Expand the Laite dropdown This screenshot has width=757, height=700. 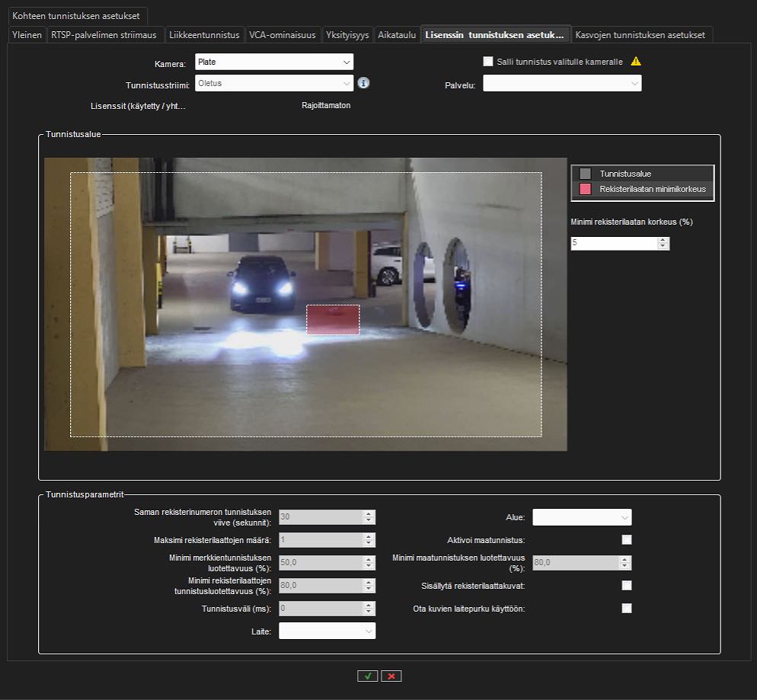[x=327, y=631]
